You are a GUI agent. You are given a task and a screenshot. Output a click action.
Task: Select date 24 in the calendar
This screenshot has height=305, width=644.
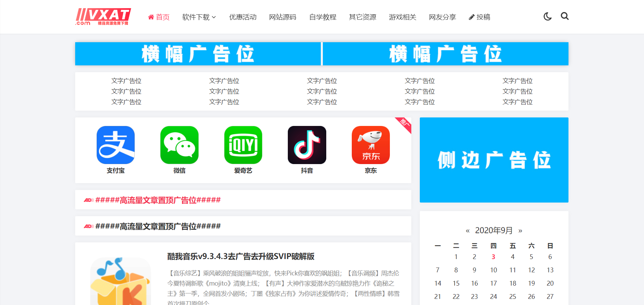coord(493,296)
